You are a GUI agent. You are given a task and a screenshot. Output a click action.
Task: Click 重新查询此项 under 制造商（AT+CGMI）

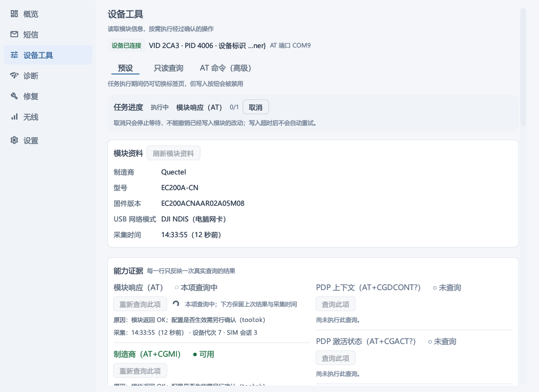pyautogui.click(x=140, y=371)
